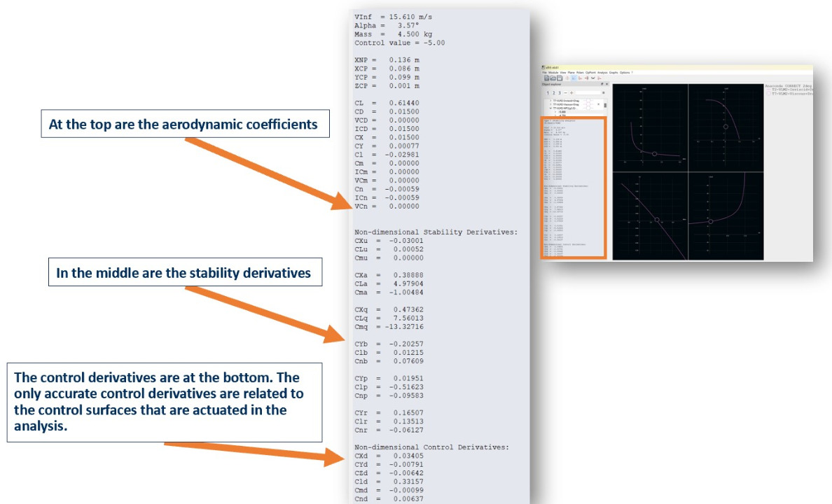This screenshot has height=504, width=832.
Task: Click the float icon on Object explorer panel
Action: (x=602, y=84)
